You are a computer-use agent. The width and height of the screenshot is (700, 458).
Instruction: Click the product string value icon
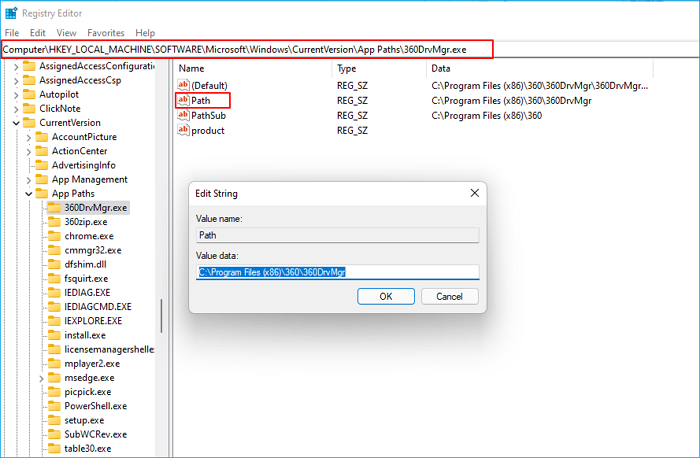183,130
